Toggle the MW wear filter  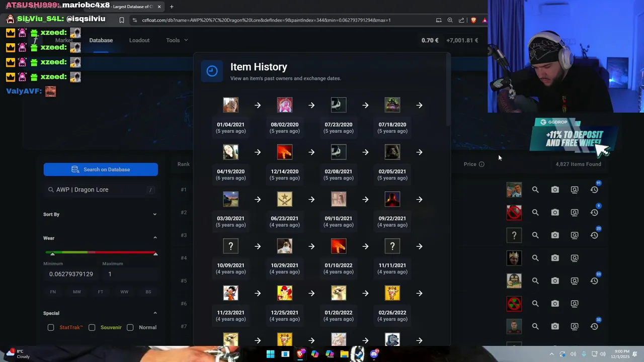click(x=77, y=292)
